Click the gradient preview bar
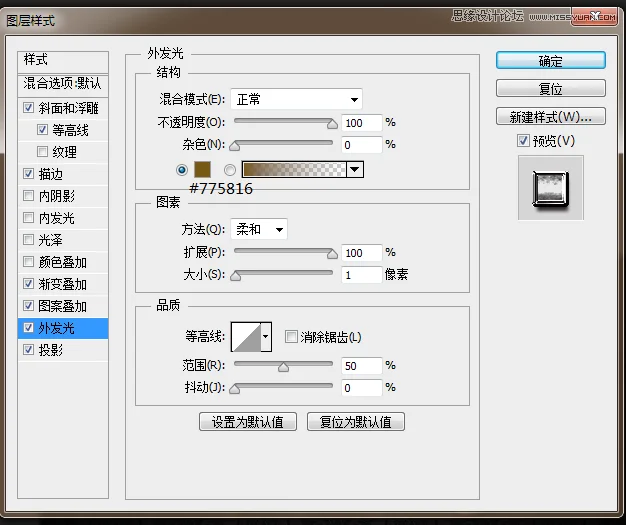 pyautogui.click(x=294, y=170)
